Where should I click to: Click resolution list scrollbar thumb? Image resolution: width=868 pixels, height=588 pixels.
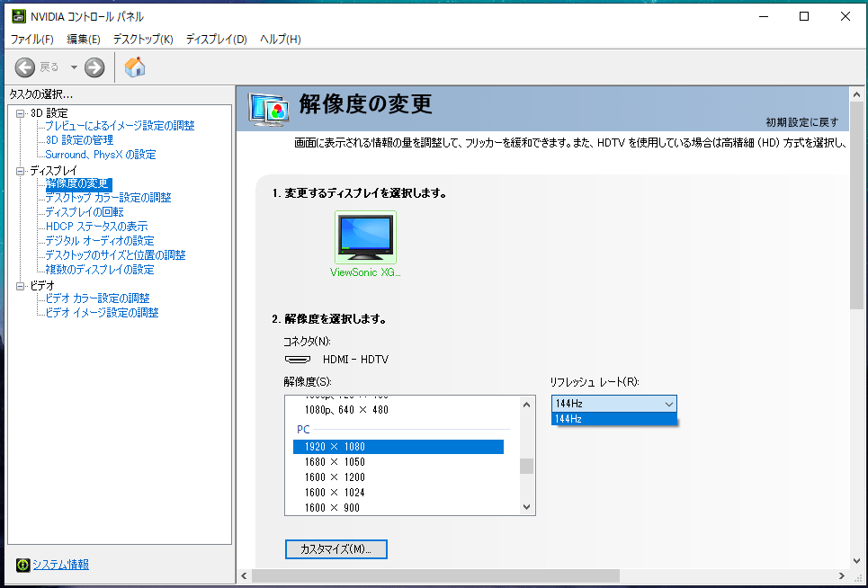click(x=527, y=467)
